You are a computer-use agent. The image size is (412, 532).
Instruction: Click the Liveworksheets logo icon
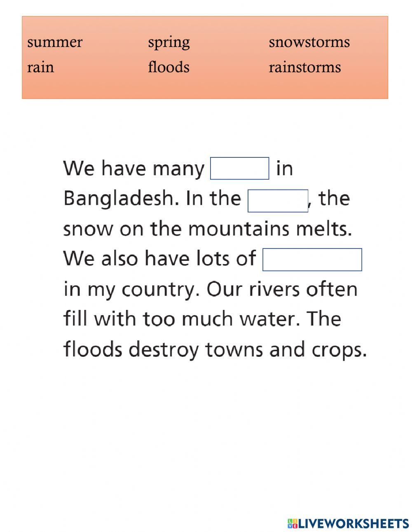coord(293,523)
